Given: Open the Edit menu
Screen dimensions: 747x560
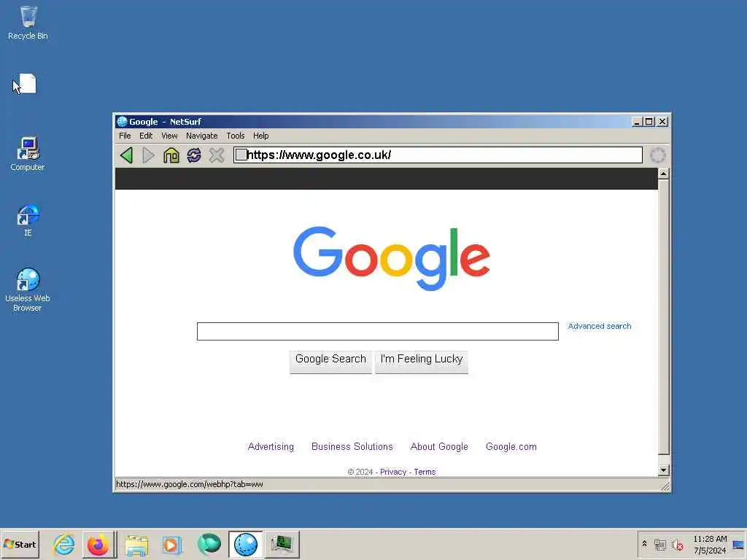Looking at the screenshot, I should [146, 136].
